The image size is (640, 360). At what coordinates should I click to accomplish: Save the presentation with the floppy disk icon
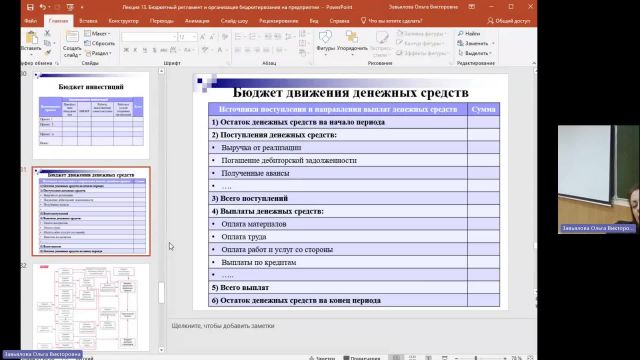tap(30, 7)
